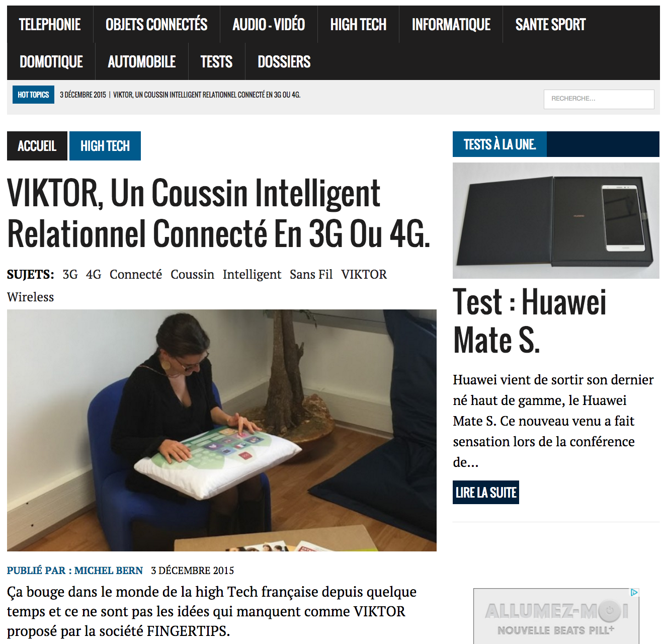Go to the OBJETS CONNECTÉS section
The height and width of the screenshot is (644, 664).
156,24
